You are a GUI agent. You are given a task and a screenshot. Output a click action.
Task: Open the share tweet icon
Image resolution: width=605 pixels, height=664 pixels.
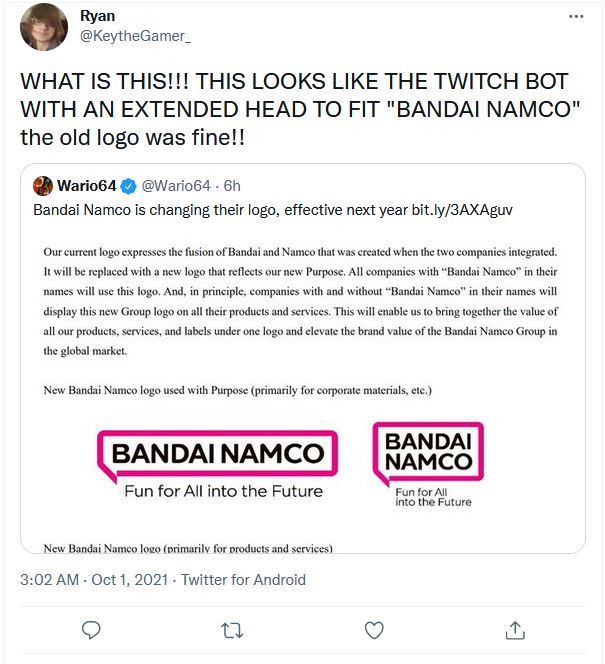point(515,629)
